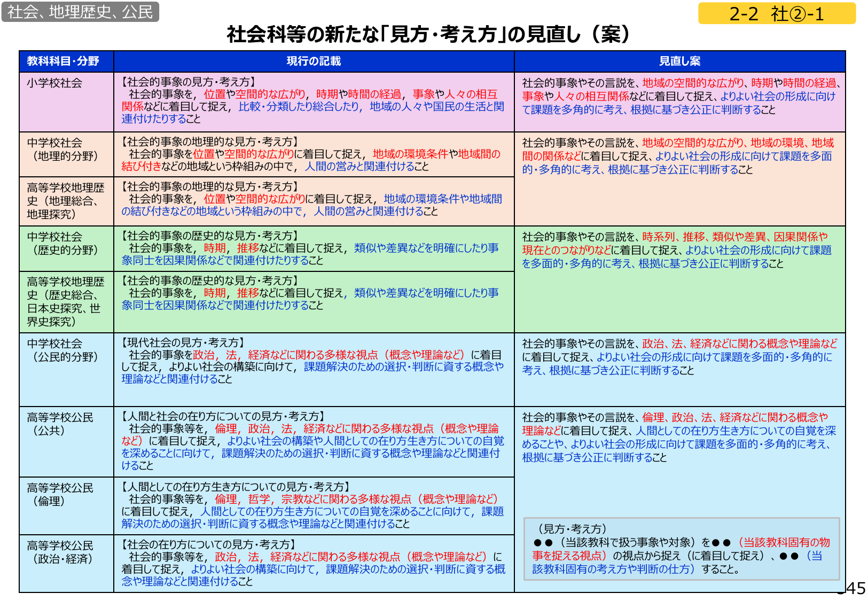Select the 中学校社会（歴史的分野） cell
868x601 pixels.
pyautogui.click(x=66, y=248)
